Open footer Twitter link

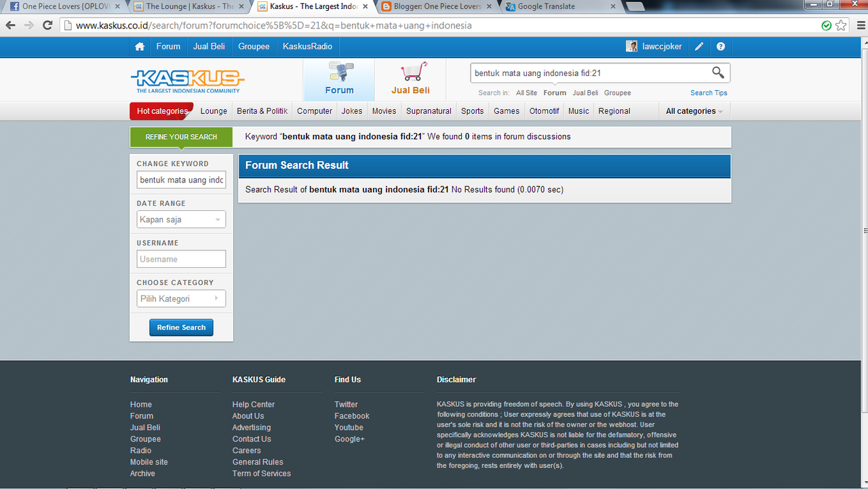tap(346, 404)
